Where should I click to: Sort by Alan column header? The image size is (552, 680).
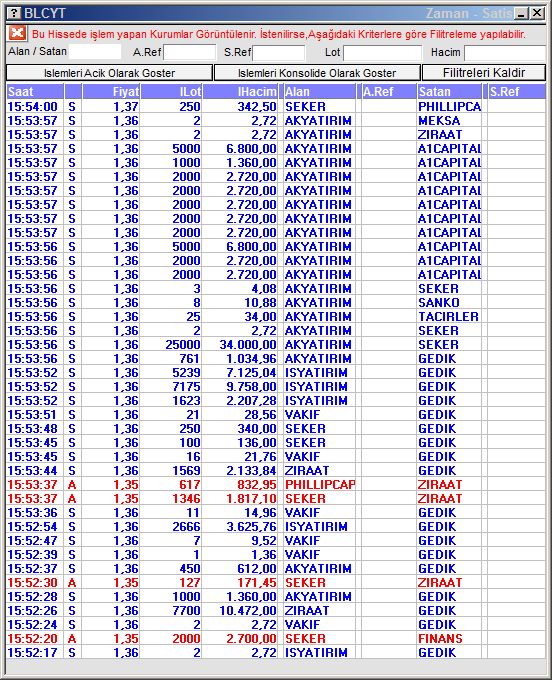(x=319, y=92)
